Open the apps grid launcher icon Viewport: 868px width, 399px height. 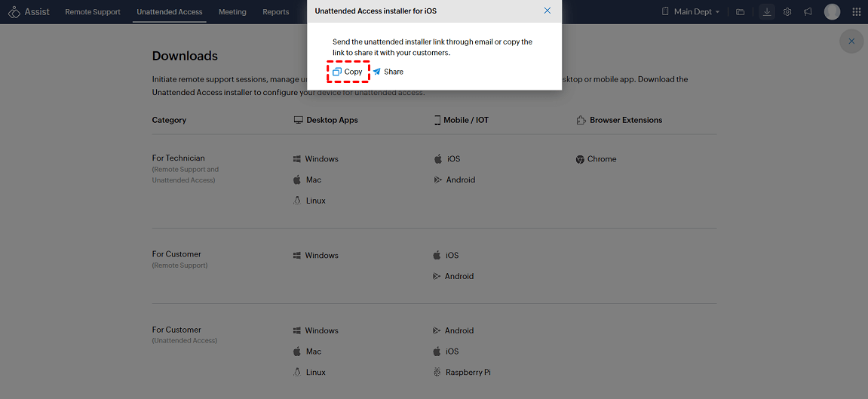857,11
